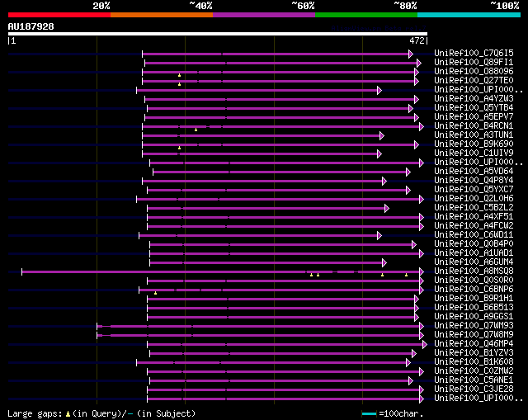528x420 pixels.
Task: Click the yellow gap marker under C6BNP6 alignment
Action: pos(155,293)
